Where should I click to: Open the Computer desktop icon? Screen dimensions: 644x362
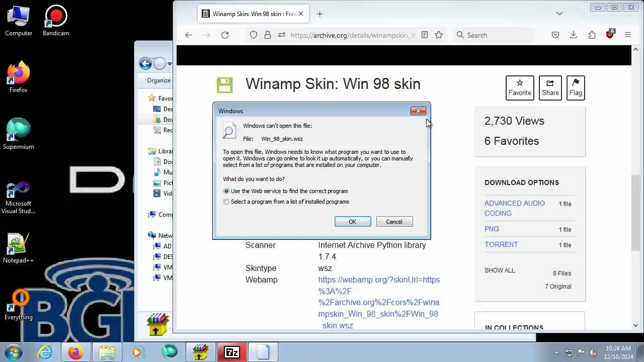coord(19,21)
